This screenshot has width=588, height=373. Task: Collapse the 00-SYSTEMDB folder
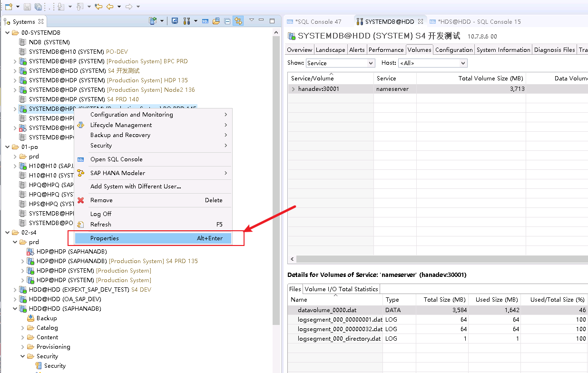[x=8, y=33]
